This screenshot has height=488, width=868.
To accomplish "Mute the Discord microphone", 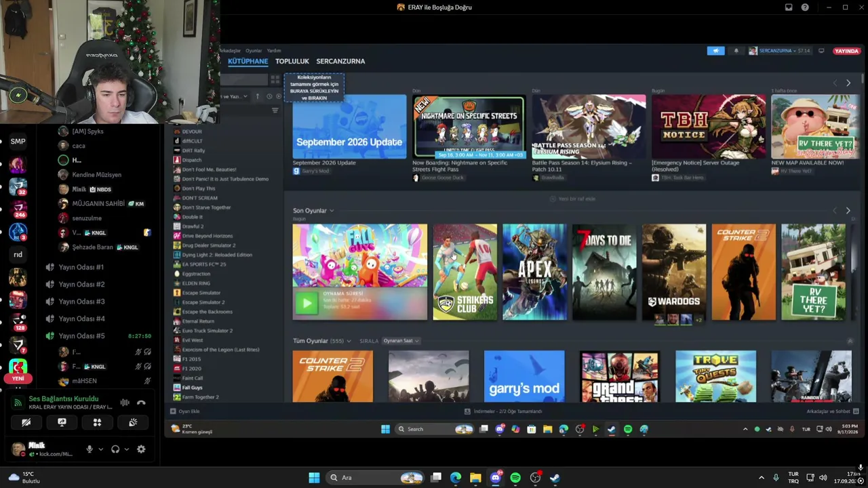I will [x=89, y=449].
